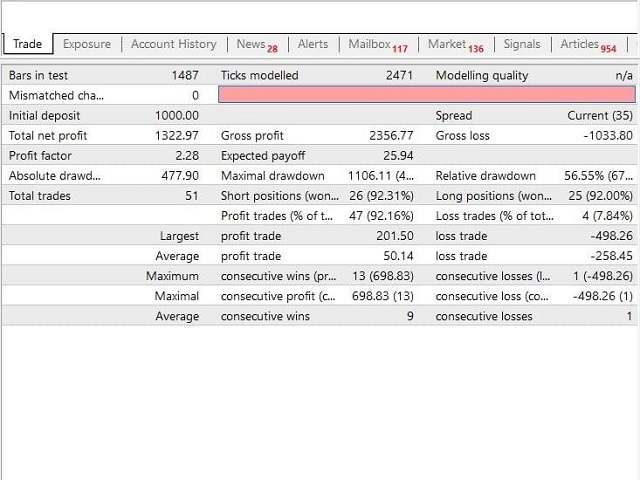Screen dimensions: 640x480
Task: Click Short positions value 26 (92.31%)
Action: click(381, 196)
